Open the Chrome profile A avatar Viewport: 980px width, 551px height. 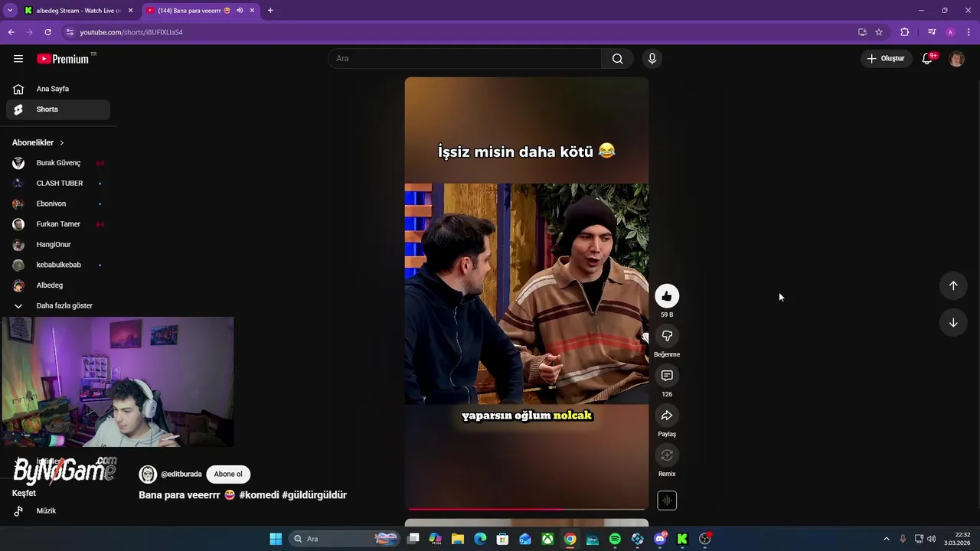[950, 32]
